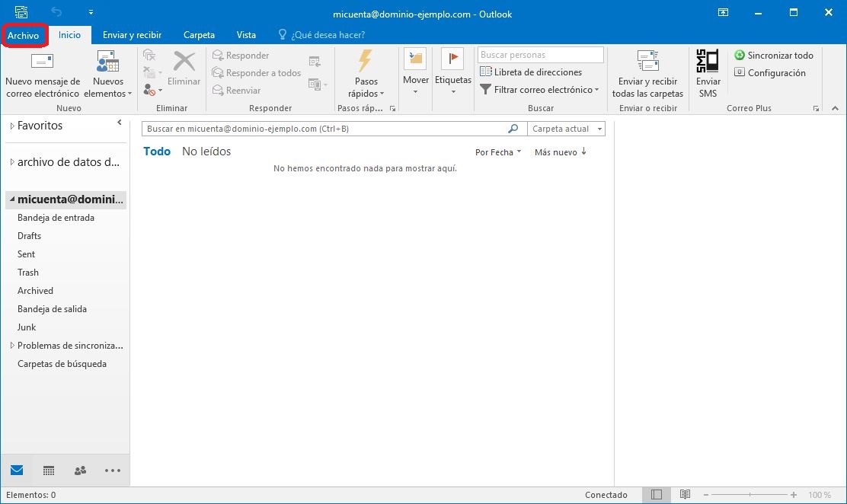
Task: Open the Nuevos elementos menu
Action: click(107, 74)
